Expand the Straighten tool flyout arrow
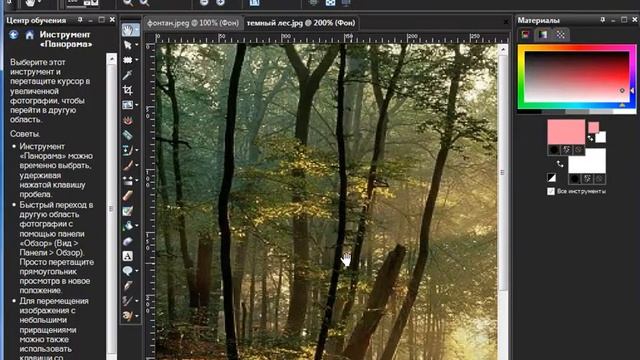Screen dimensions: 640x360 137,105
